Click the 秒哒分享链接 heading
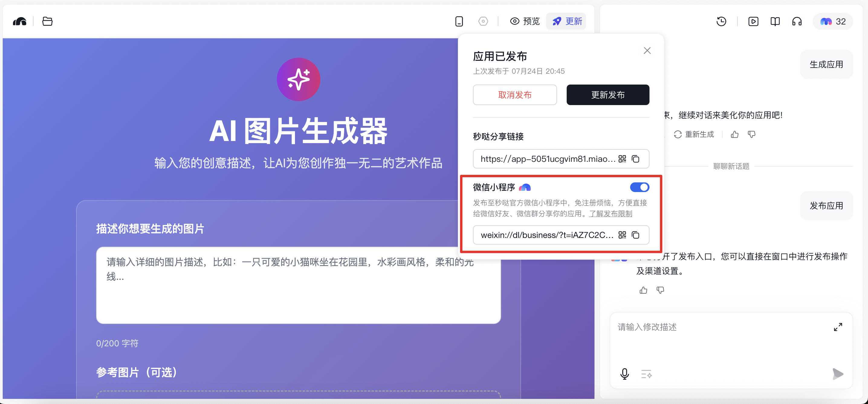868x404 pixels. [x=498, y=137]
